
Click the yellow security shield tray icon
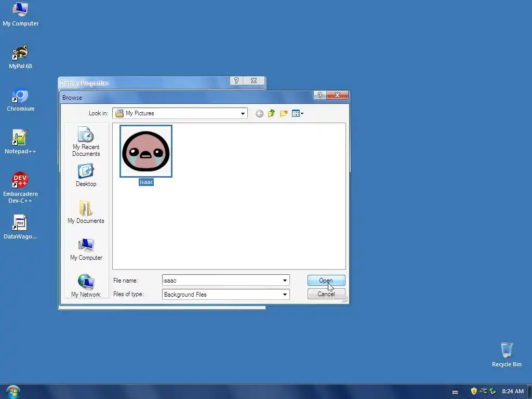(x=474, y=391)
